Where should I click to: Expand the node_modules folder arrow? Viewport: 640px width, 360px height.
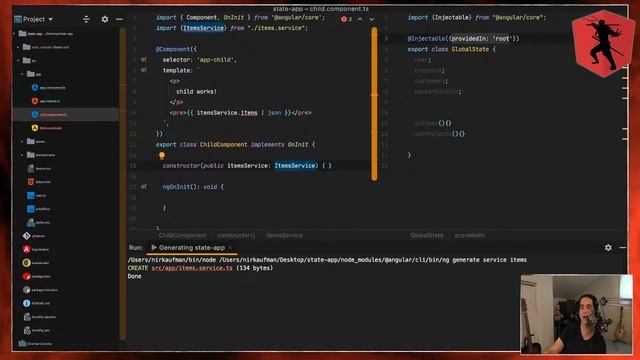[18, 47]
